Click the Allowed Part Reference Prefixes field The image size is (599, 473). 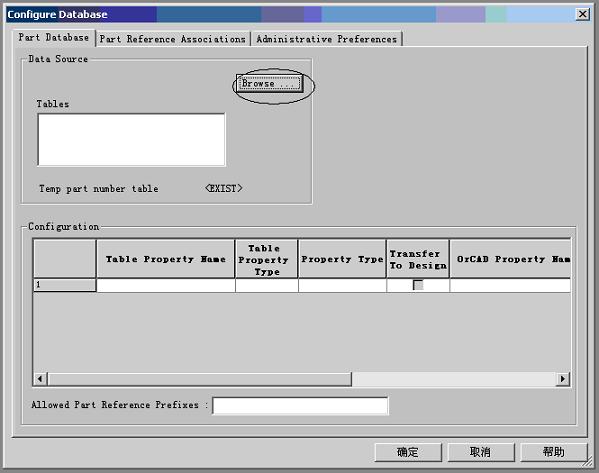[x=300, y=405]
